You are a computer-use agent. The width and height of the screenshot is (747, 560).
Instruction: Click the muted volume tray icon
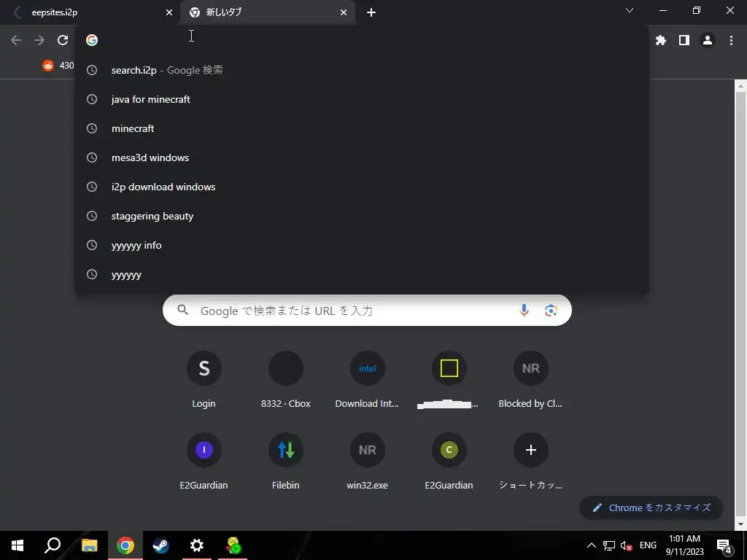[x=626, y=545]
